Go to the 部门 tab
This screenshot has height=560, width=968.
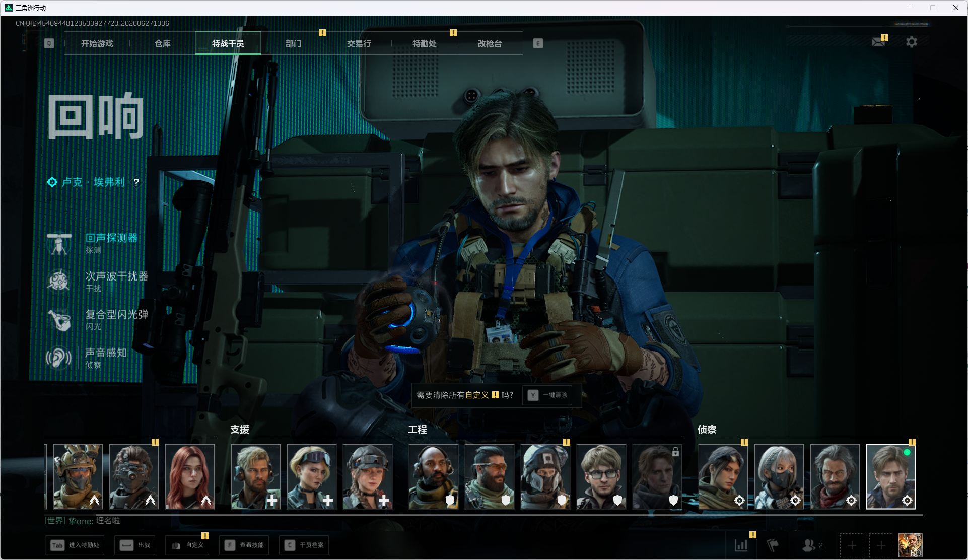(294, 43)
